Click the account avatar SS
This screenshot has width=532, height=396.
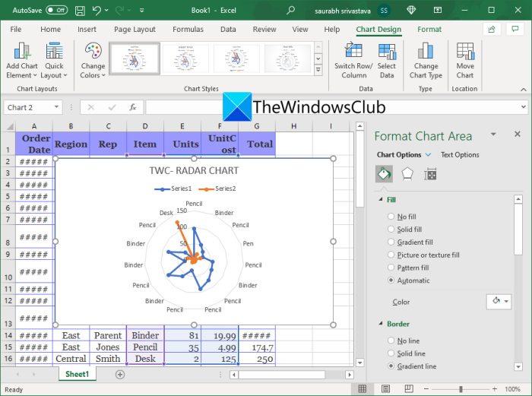(384, 11)
